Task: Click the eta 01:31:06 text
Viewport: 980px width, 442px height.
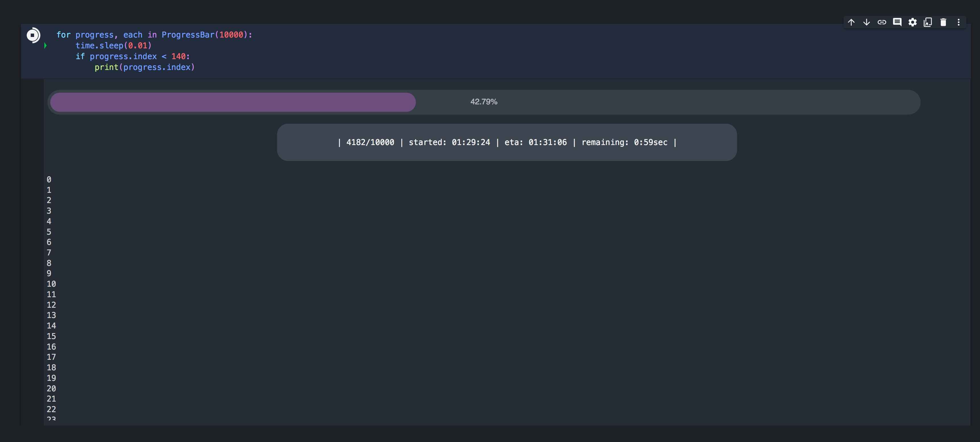Action: click(x=535, y=142)
